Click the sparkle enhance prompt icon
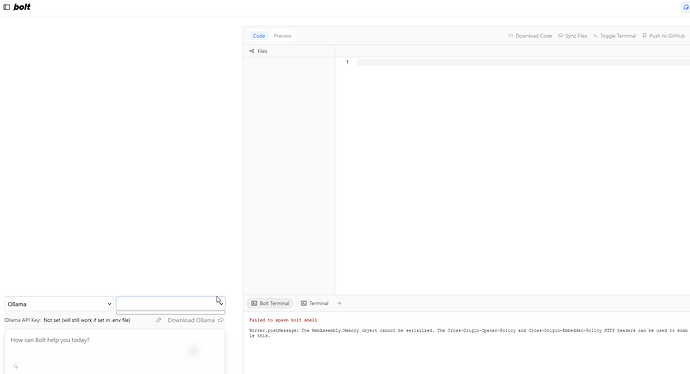Viewport: 690px width, 374px height. click(16, 366)
